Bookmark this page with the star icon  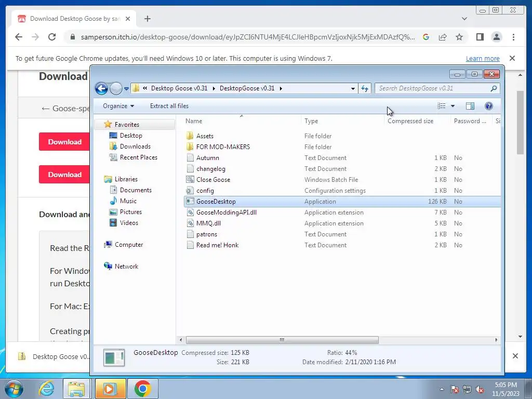[459, 37]
